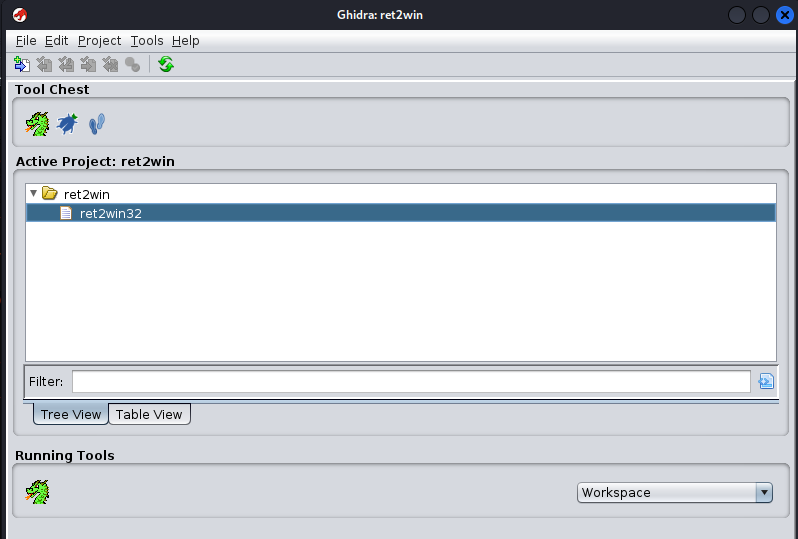Open the Project menu

(x=99, y=41)
